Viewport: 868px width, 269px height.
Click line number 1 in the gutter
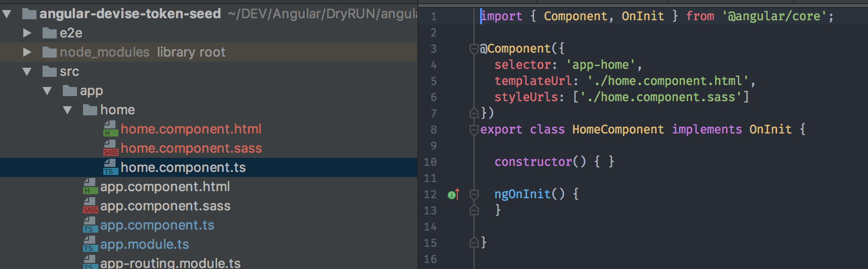[433, 17]
